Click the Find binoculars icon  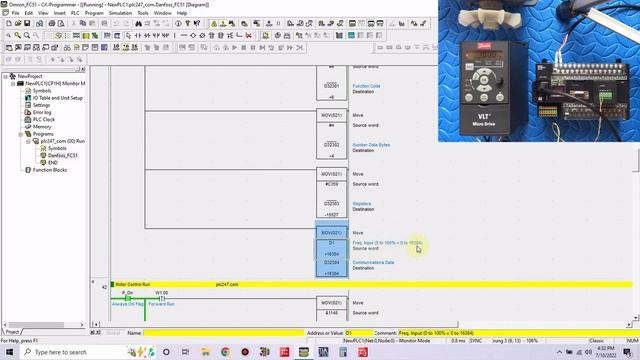[138, 24]
